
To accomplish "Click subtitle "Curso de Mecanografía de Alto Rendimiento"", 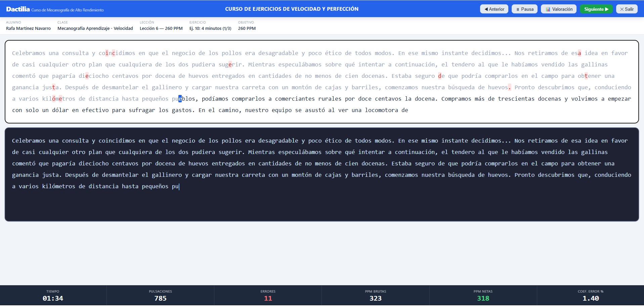I will 68,10.
